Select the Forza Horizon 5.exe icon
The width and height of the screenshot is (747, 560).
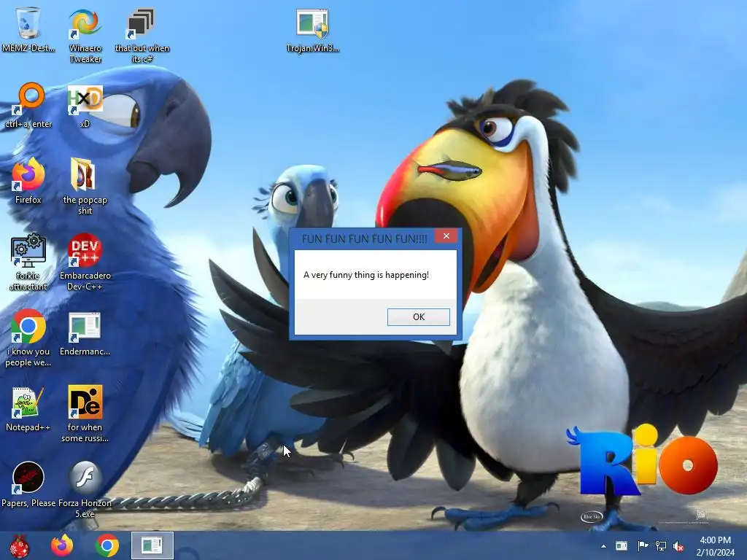click(85, 489)
